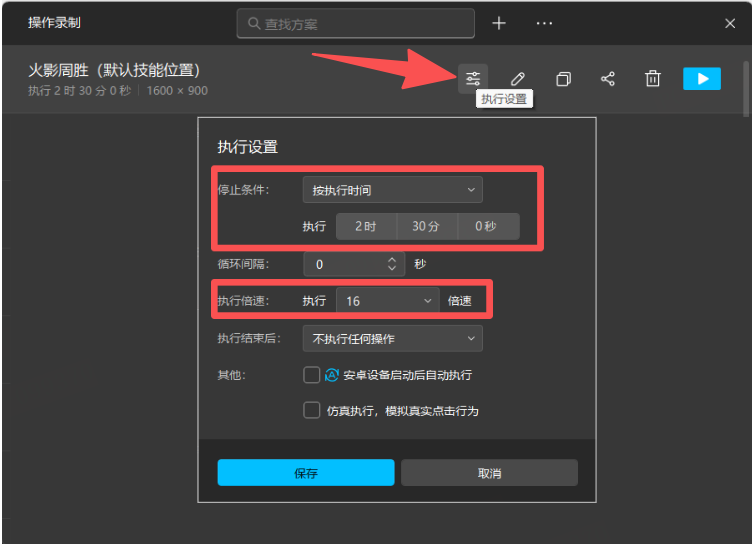Open the execution settings sliders icon
The image size is (752, 544).
point(473,78)
